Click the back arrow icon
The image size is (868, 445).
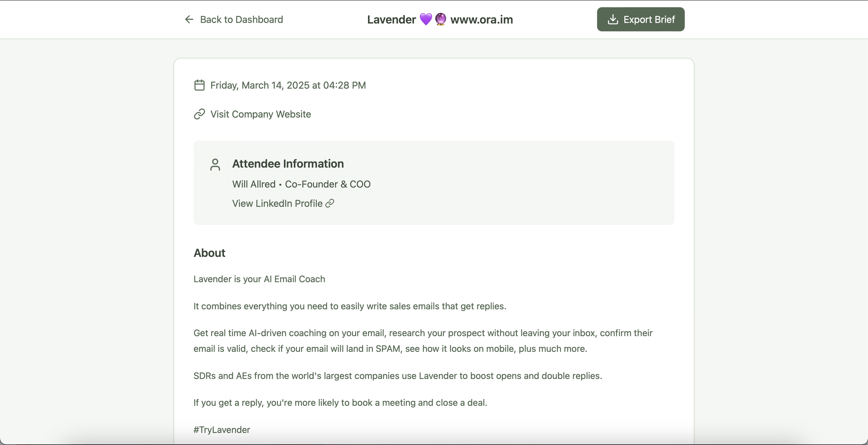click(x=189, y=20)
